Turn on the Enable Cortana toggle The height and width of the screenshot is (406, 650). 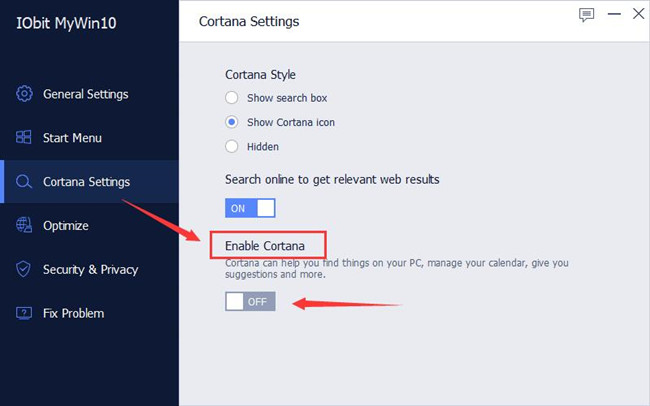[250, 301]
